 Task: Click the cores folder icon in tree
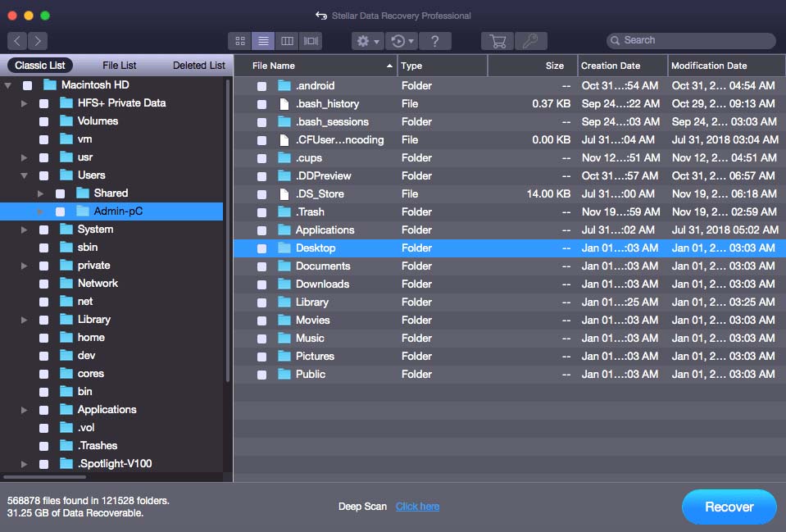[x=66, y=374]
